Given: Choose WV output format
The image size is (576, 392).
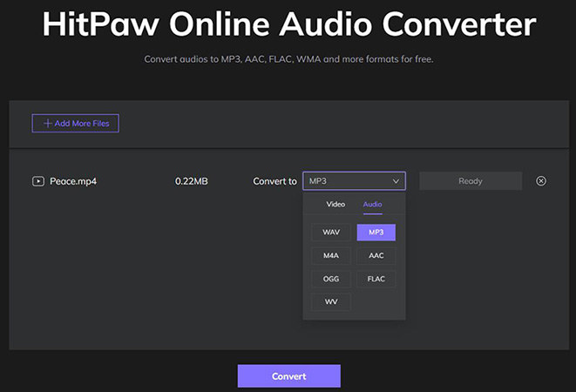Looking at the screenshot, I should coord(331,301).
